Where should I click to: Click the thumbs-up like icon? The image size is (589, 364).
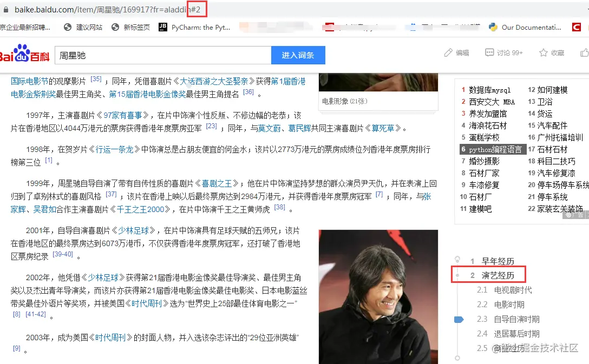pos(585,52)
